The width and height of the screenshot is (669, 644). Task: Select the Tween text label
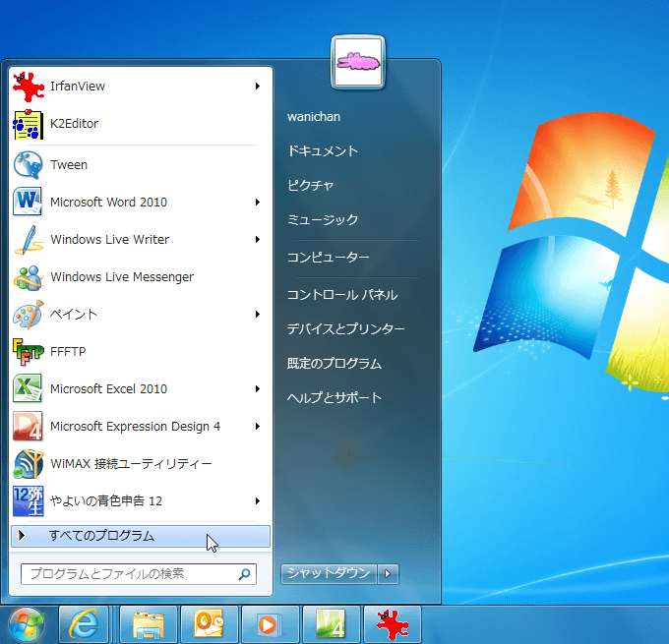(69, 164)
